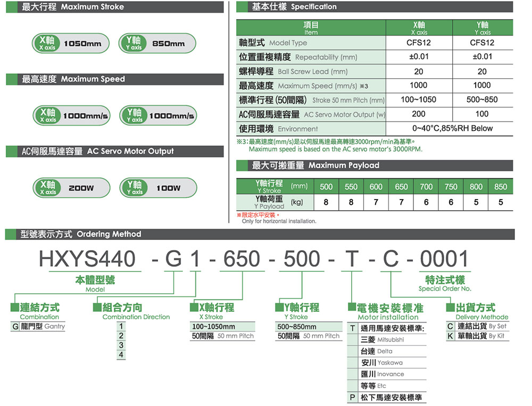Viewport: 532px width, 406px height.
Task: Click the Y Stroke 500~850mm range entry
Action: pos(309,327)
